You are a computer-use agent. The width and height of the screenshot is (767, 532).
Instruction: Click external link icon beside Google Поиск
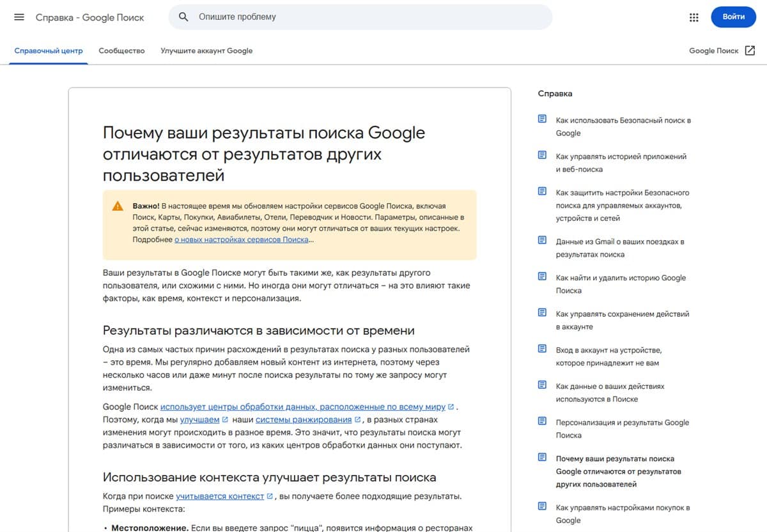point(750,50)
